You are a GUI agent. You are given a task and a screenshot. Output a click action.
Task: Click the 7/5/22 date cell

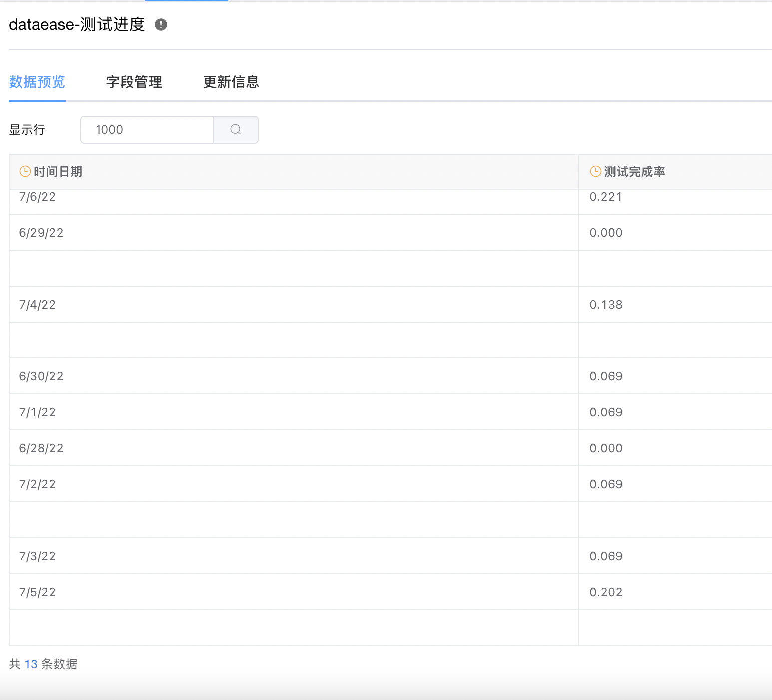(37, 592)
